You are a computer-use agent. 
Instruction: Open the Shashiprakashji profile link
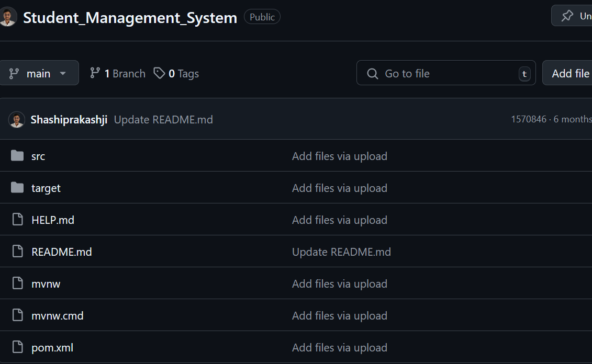coord(69,120)
